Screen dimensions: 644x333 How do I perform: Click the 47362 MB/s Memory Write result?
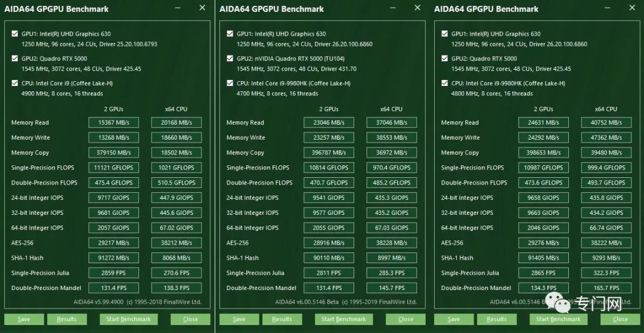tap(606, 138)
